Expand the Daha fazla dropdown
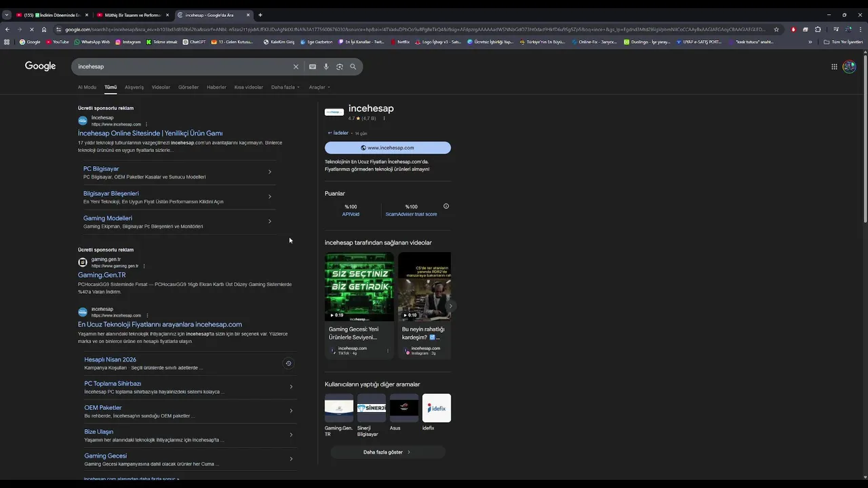868x488 pixels. (285, 87)
